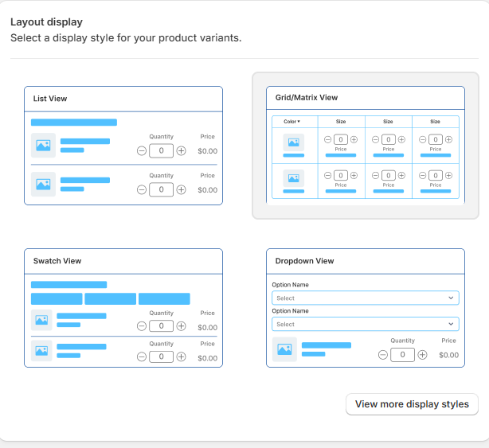Click minus in Grid first row, first Size column

coord(328,139)
